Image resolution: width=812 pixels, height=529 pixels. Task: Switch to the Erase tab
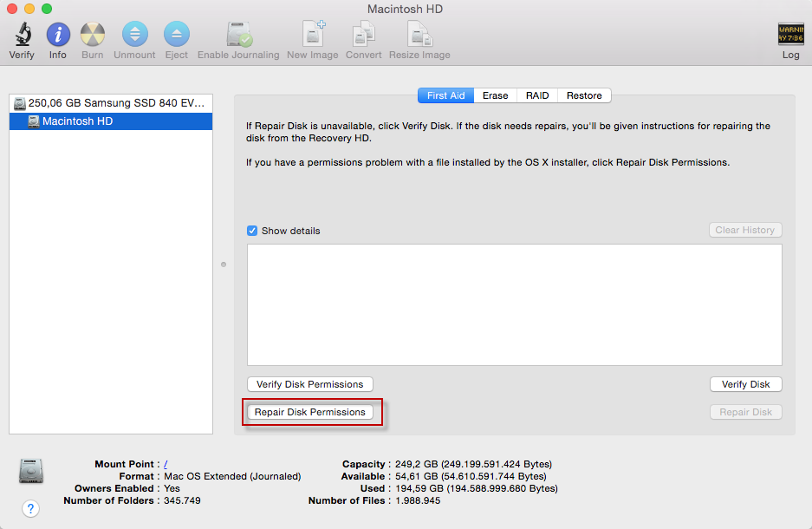pyautogui.click(x=495, y=95)
